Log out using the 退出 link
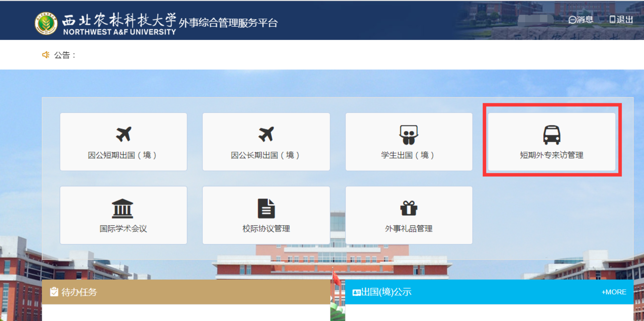This screenshot has height=321, width=644. click(621, 20)
